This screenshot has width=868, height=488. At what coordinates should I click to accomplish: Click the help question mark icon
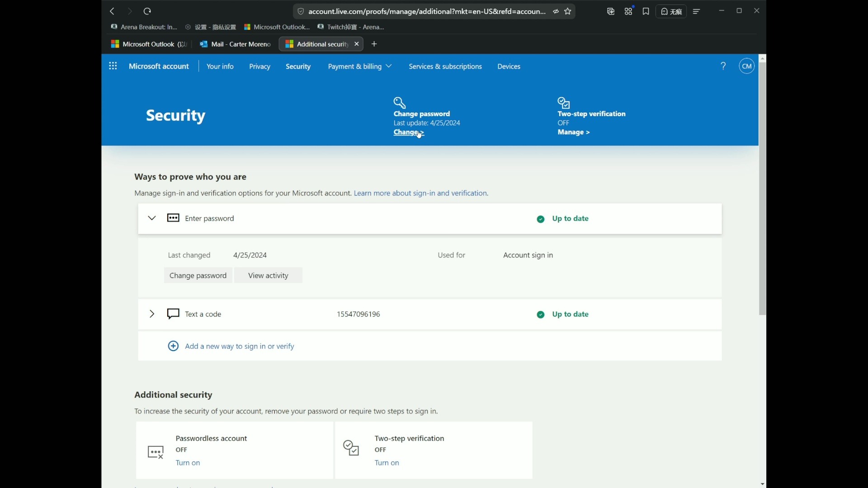tap(723, 66)
